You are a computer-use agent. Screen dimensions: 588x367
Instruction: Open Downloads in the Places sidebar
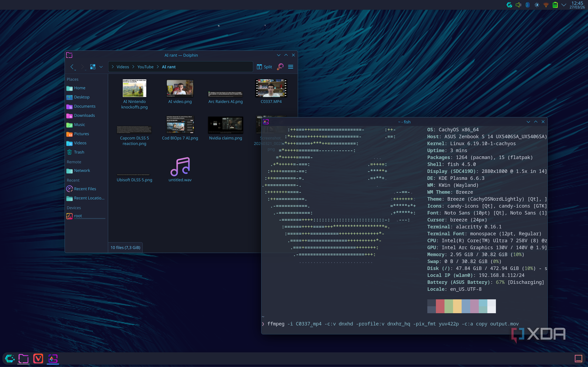[x=86, y=115]
